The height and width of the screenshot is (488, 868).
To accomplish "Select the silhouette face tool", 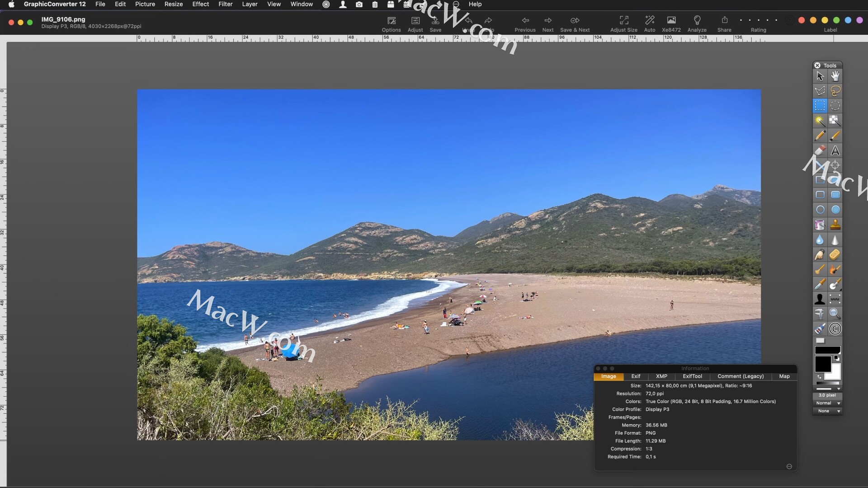I will coord(820,299).
